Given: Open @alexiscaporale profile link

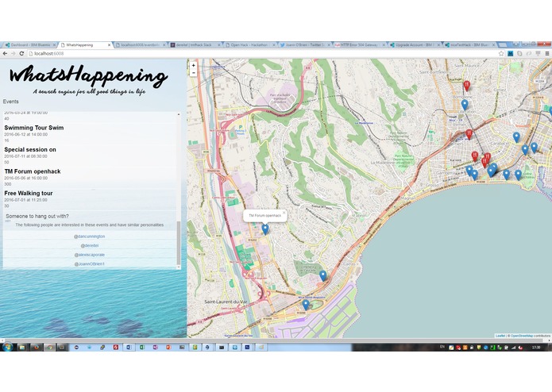Looking at the screenshot, I should tap(90, 255).
